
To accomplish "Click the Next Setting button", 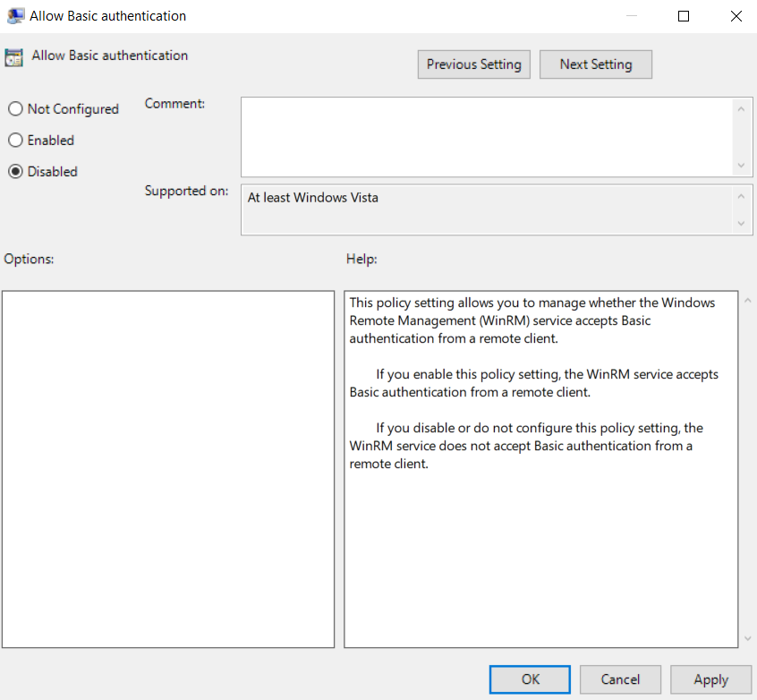I will 595,64.
